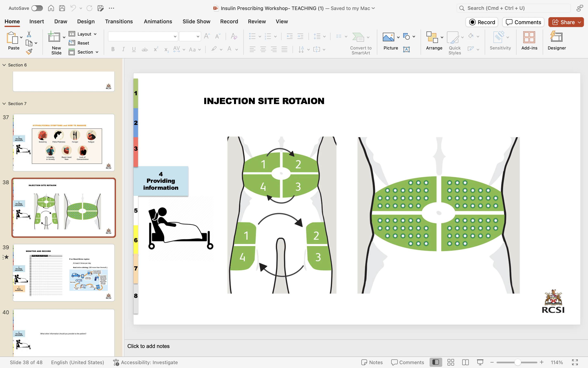This screenshot has height=368, width=588.
Task: Click the Reset slide button
Action: [x=79, y=43]
